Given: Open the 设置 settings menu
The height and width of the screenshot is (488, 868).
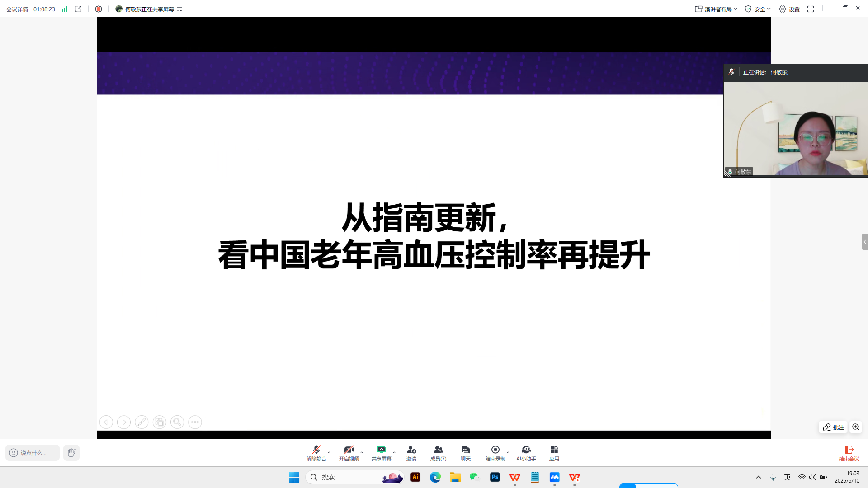Looking at the screenshot, I should [x=789, y=9].
